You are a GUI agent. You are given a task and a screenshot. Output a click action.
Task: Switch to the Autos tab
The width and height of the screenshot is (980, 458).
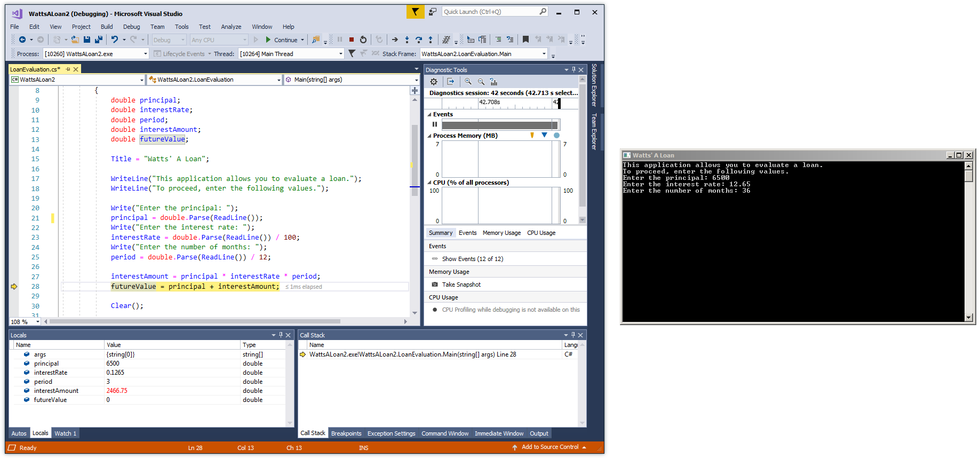19,433
